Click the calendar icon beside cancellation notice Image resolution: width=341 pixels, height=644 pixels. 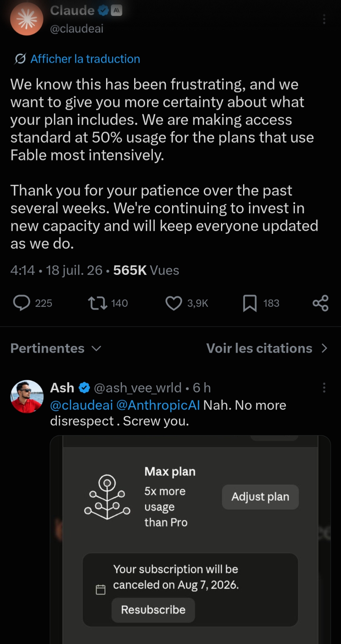[101, 590]
